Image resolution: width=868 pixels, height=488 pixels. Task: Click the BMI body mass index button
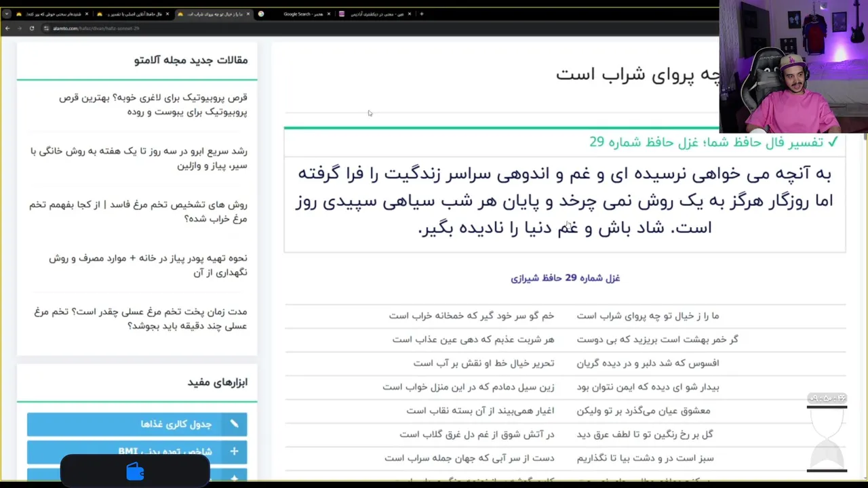[x=137, y=451]
